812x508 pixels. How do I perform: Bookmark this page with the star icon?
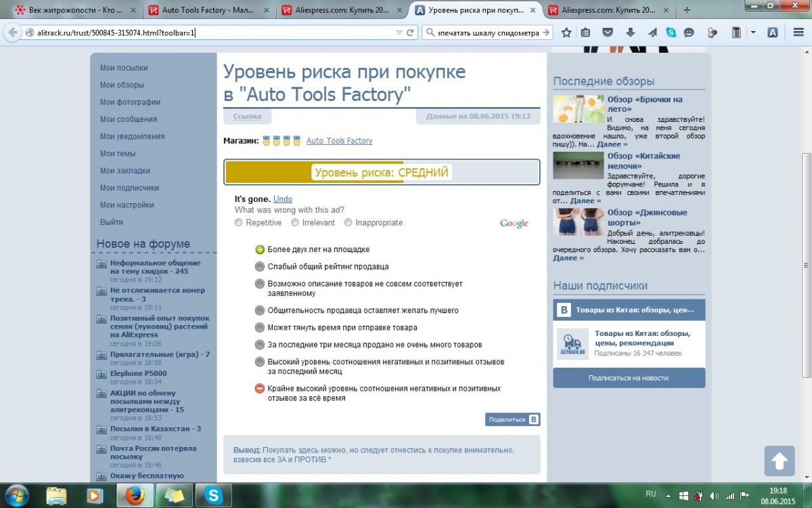[566, 33]
